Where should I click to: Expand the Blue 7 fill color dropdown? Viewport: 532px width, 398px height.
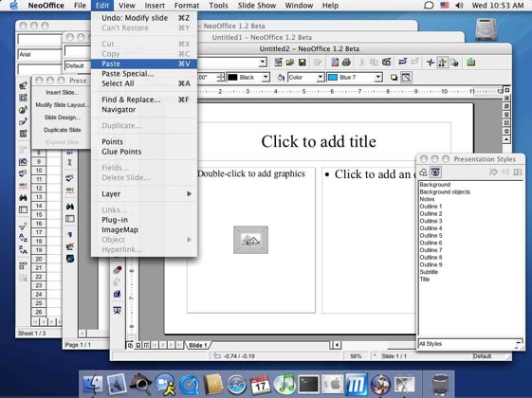coord(378,78)
